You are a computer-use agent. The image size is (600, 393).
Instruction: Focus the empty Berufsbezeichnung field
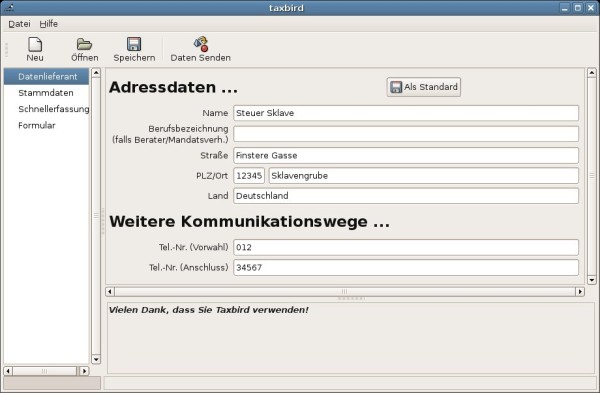pos(406,134)
